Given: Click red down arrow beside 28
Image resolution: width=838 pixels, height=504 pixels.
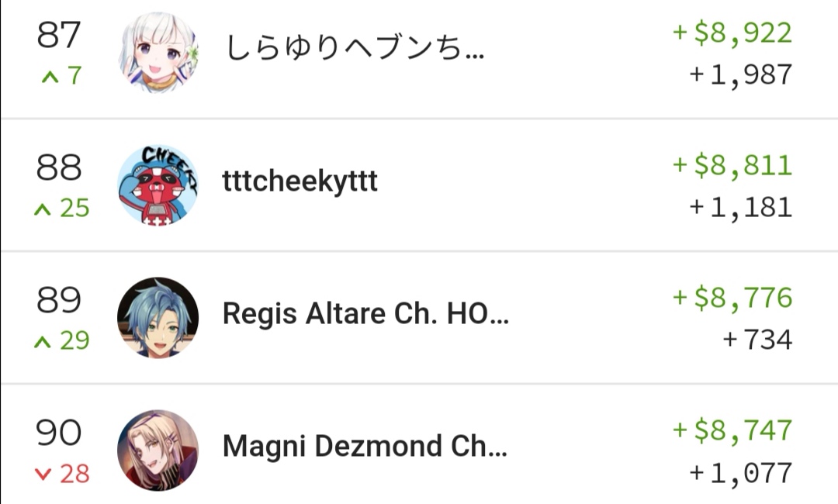Looking at the screenshot, I should click(43, 474).
